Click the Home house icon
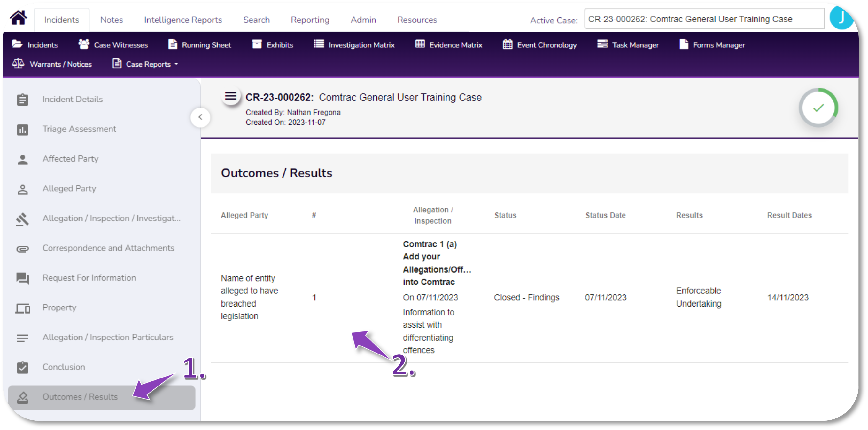868x430 pixels. (19, 18)
